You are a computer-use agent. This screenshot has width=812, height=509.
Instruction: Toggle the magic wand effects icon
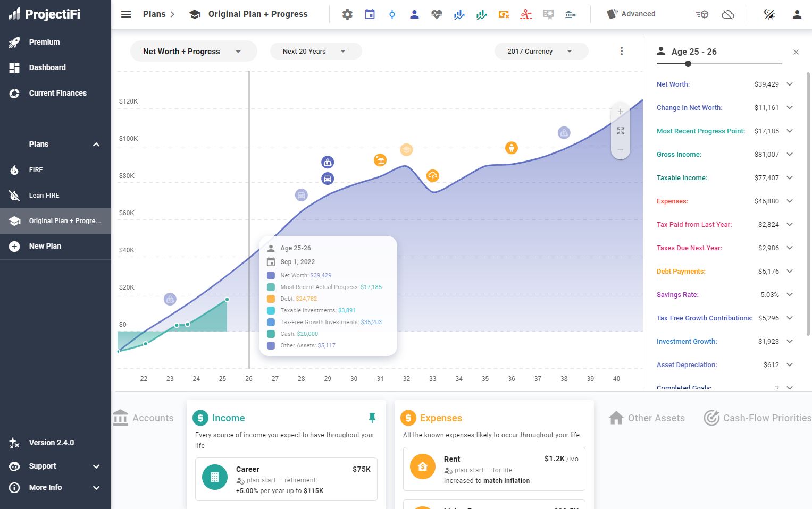click(x=769, y=14)
